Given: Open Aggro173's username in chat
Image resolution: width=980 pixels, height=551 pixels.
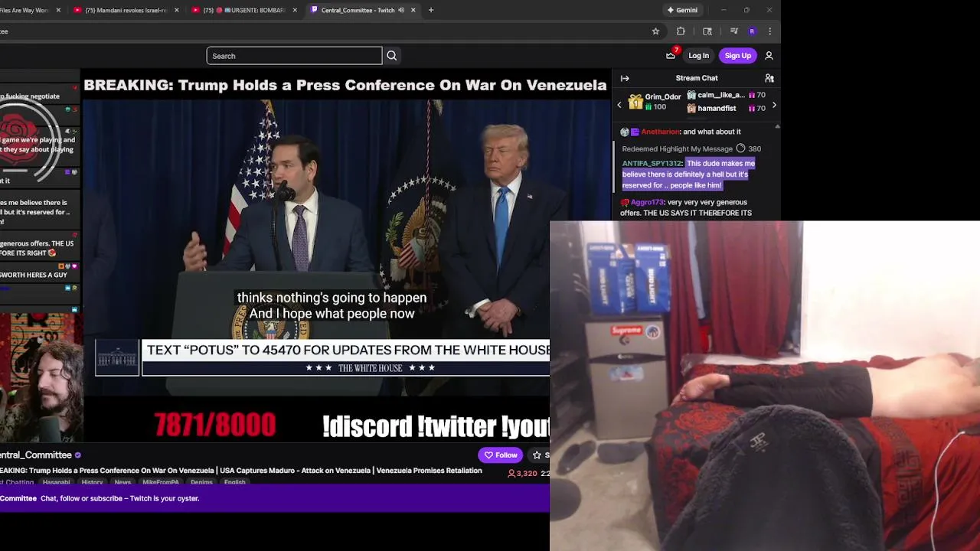Looking at the screenshot, I should 647,202.
